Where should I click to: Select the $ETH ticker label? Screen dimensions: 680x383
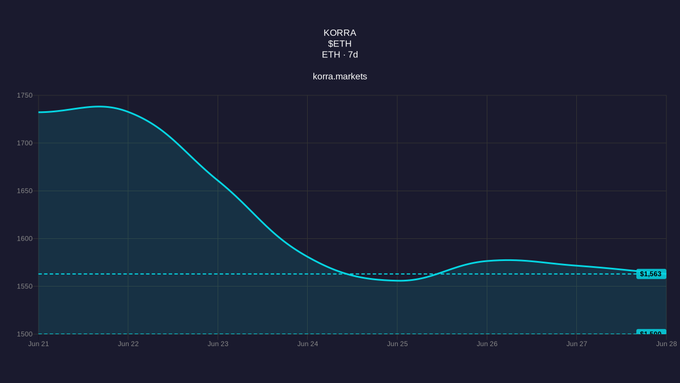(340, 44)
